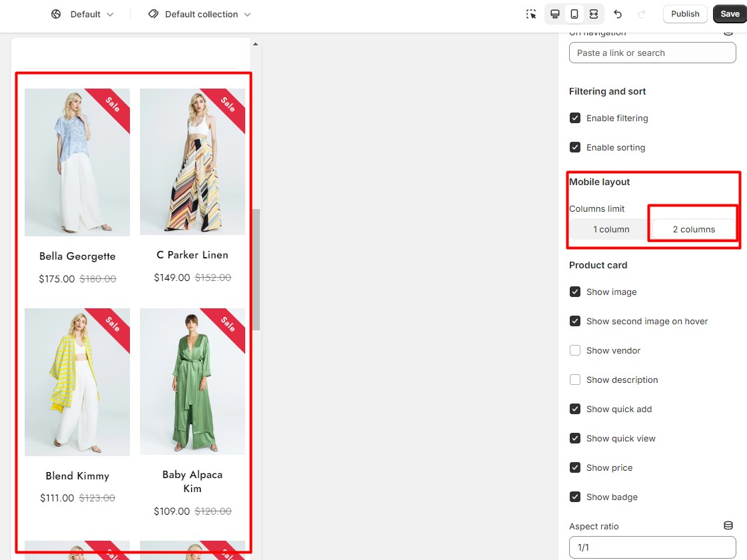Select 2 columns layout option
Image resolution: width=747 pixels, height=560 pixels.
(694, 230)
